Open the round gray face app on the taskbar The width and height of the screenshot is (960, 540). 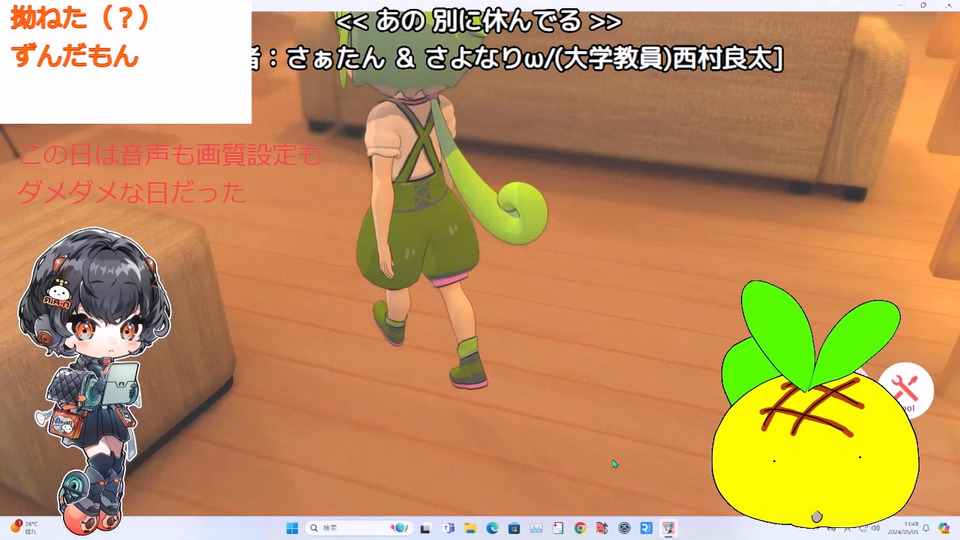tap(624, 528)
